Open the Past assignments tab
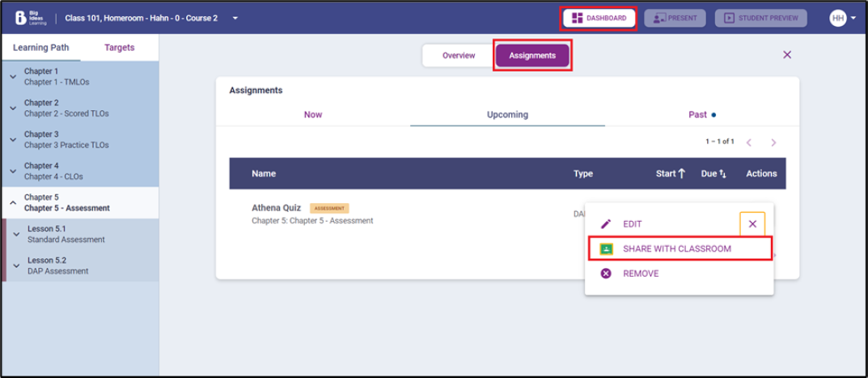The width and height of the screenshot is (868, 378). click(x=702, y=115)
